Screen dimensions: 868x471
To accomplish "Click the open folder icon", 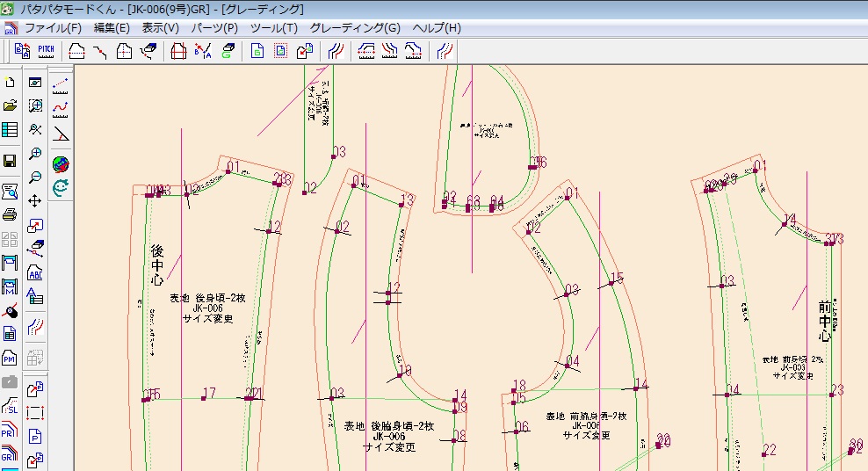I will point(10,106).
